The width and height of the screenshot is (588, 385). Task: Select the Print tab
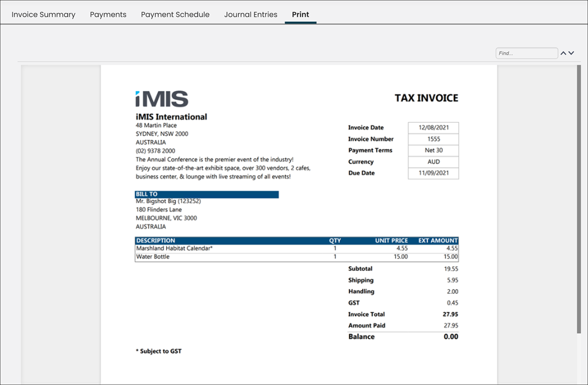coord(300,14)
